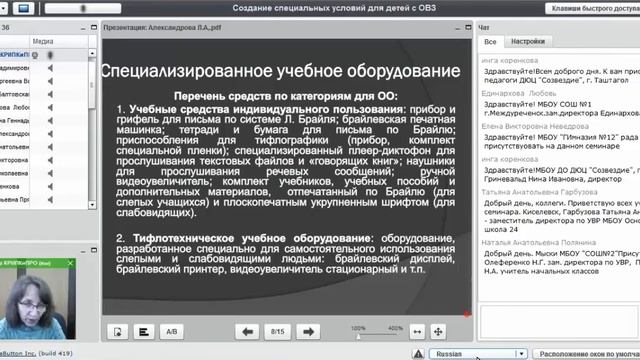640x360 pixels.
Task: Click speaker icon for льевна Пре user
Action: coord(50,200)
